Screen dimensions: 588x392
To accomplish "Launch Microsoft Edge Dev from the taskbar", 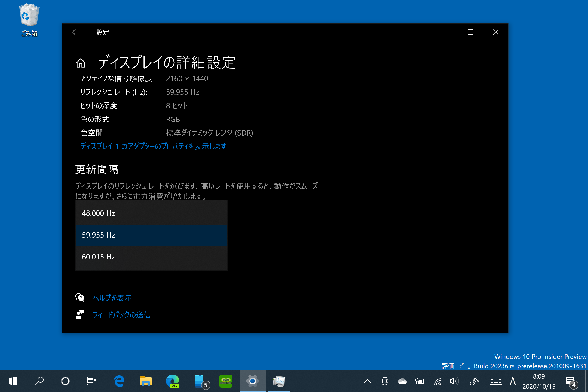I will click(x=173, y=381).
